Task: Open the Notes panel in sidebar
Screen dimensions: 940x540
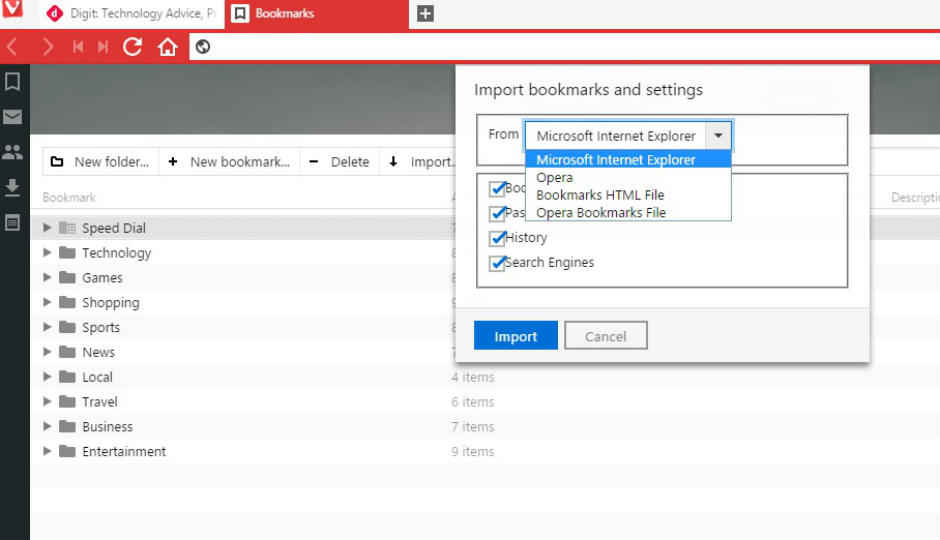Action: (12, 223)
